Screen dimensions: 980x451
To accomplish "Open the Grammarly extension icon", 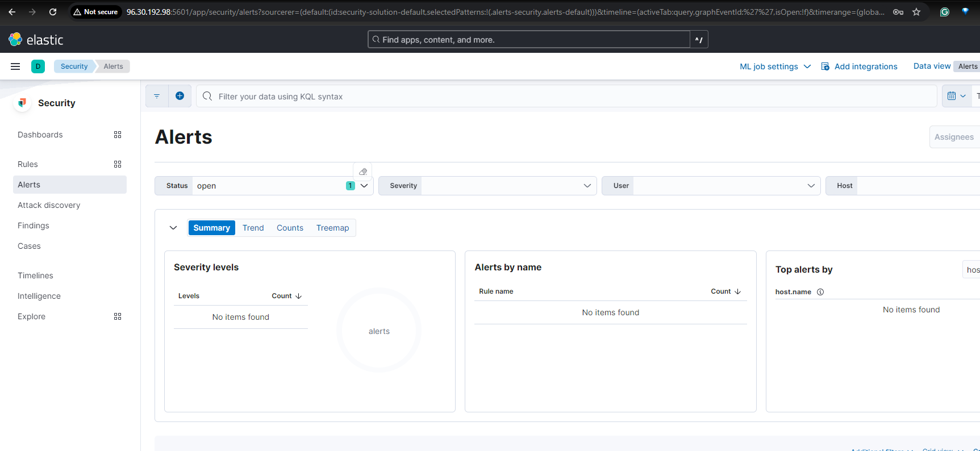I will click(x=945, y=12).
